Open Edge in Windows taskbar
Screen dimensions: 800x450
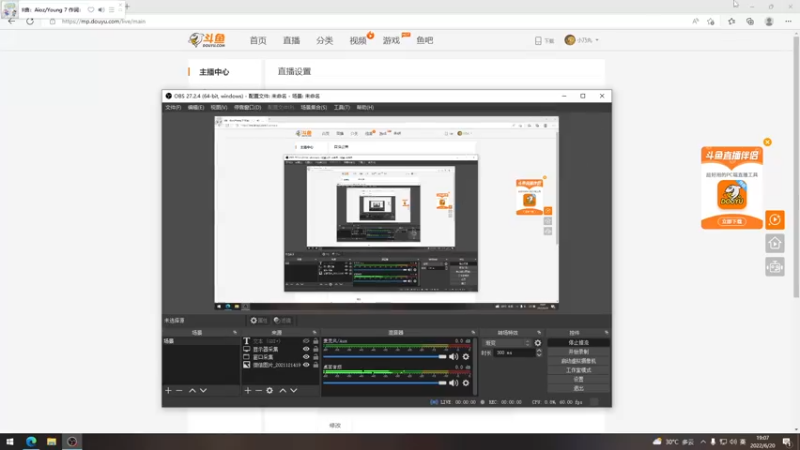[x=31, y=441]
